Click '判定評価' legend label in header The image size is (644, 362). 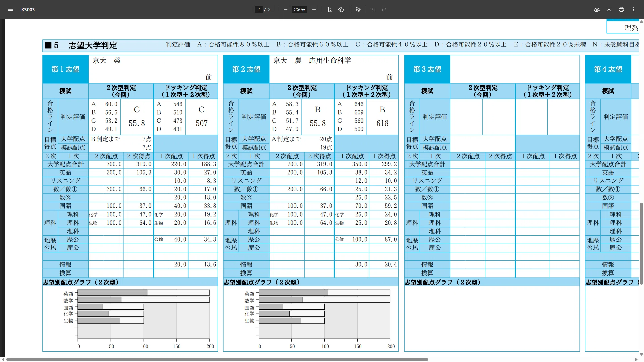coord(178,45)
